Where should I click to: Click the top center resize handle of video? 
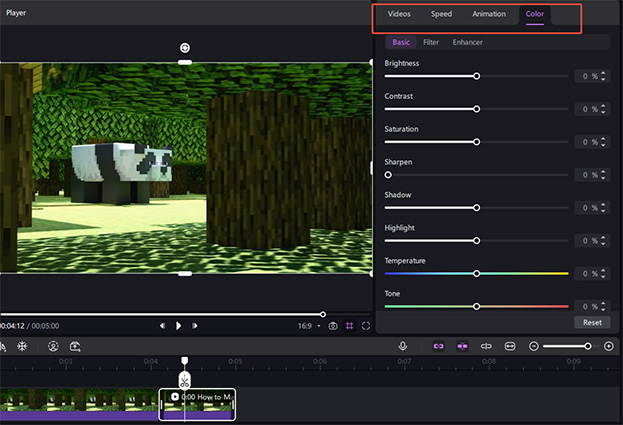[185, 62]
